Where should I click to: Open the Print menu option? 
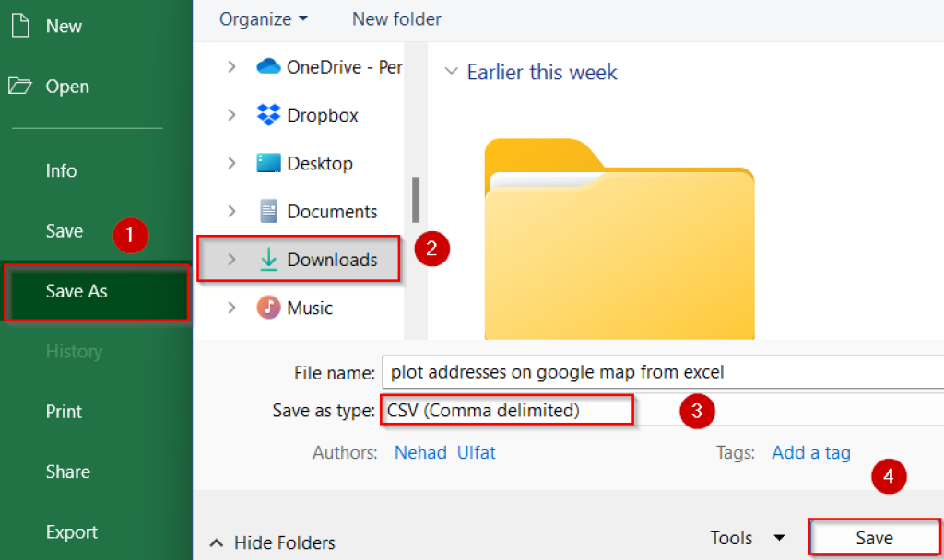pyautogui.click(x=63, y=412)
